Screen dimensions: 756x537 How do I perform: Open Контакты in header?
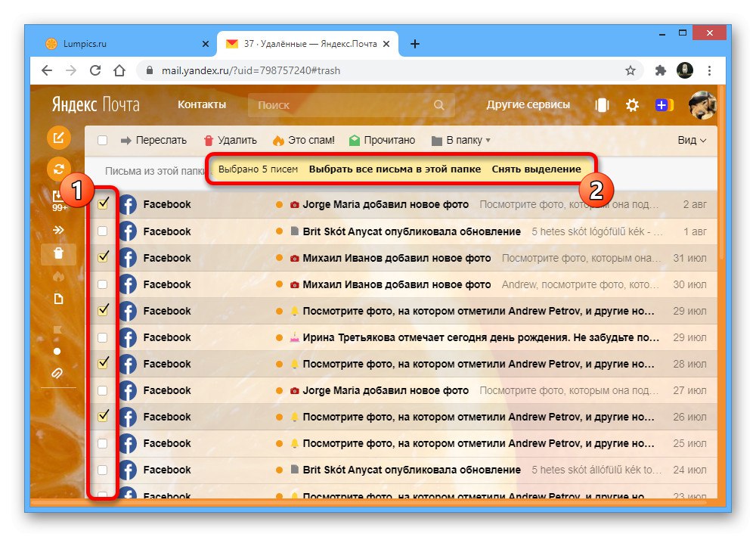202,104
